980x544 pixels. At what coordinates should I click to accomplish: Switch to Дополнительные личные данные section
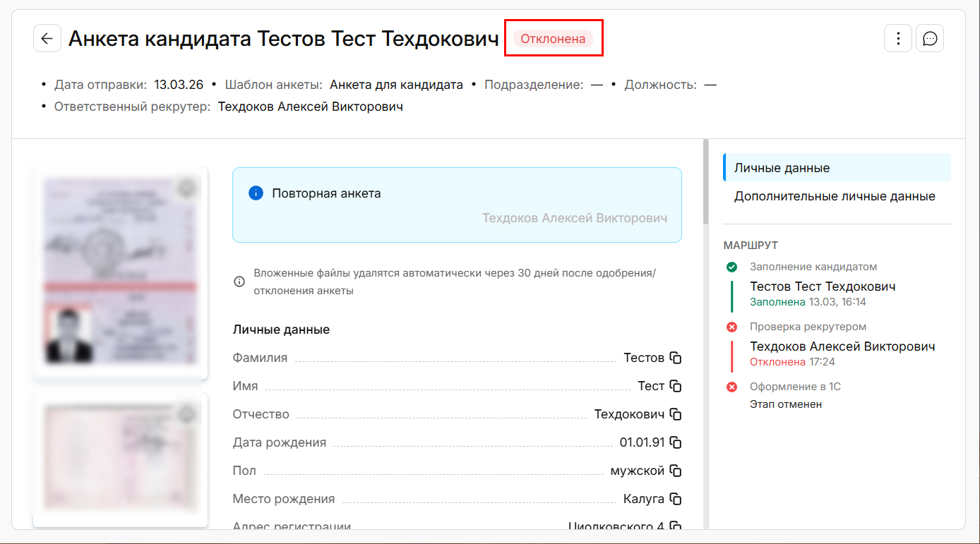(835, 196)
